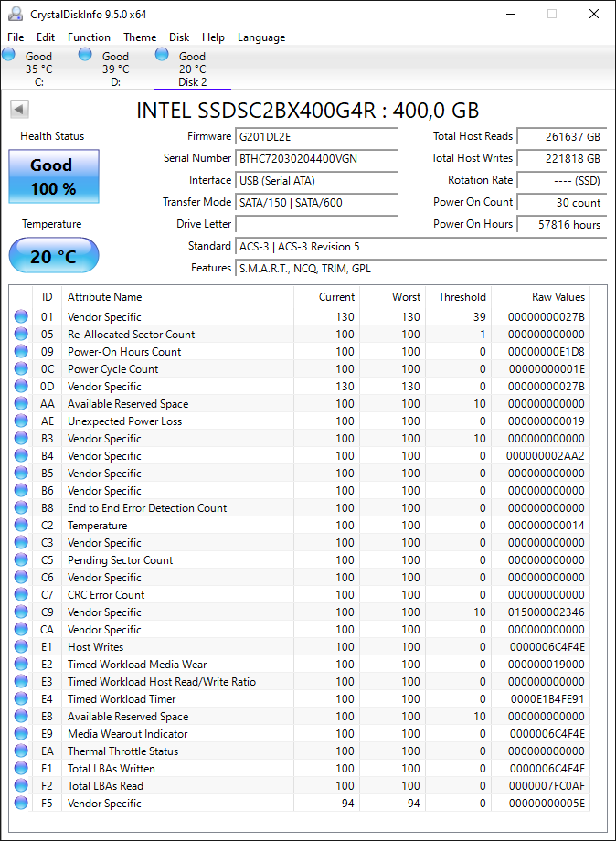The height and width of the screenshot is (841, 616).
Task: Click the previous disk arrow button
Action: (x=19, y=110)
